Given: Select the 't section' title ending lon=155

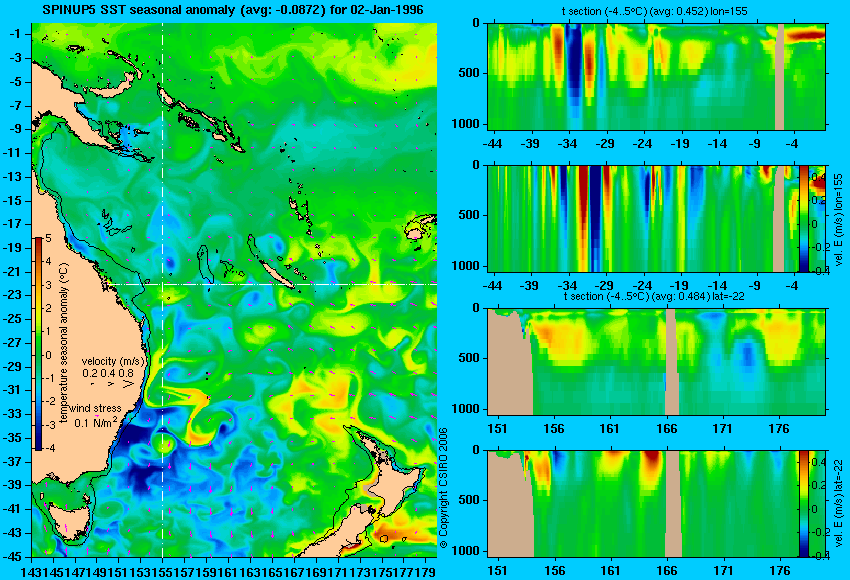Looking at the screenshot, I should [656, 11].
